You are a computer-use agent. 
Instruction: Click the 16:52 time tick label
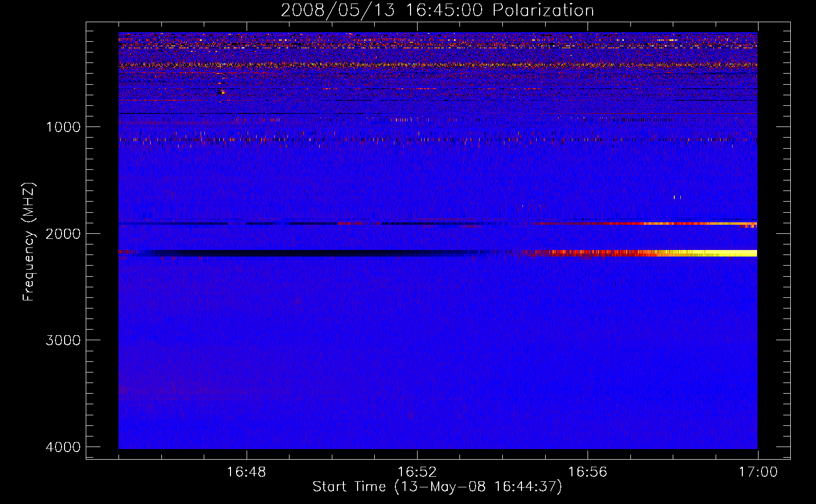417,472
